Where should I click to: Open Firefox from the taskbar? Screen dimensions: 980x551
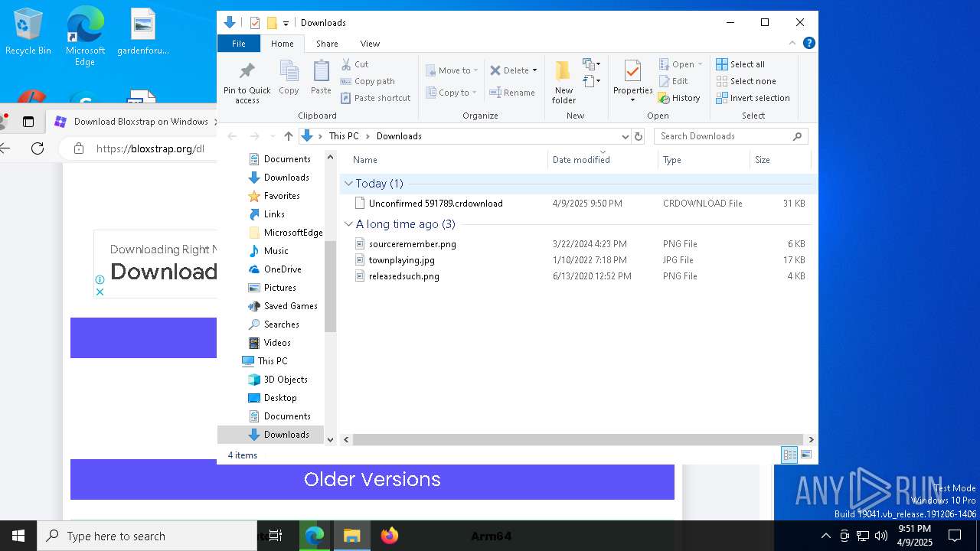click(390, 536)
